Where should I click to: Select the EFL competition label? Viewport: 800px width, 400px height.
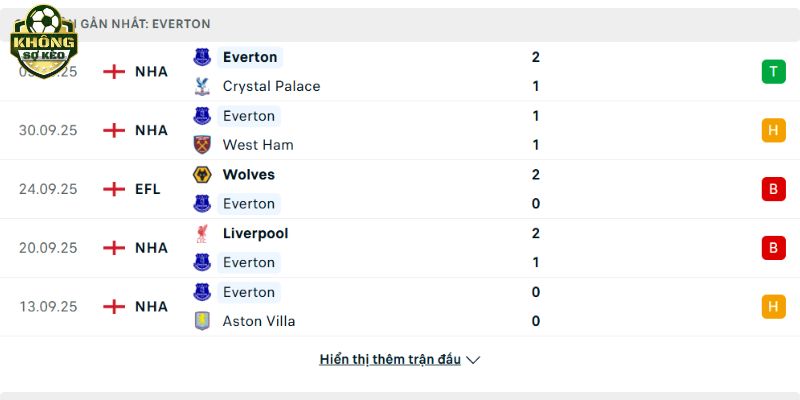tap(148, 189)
